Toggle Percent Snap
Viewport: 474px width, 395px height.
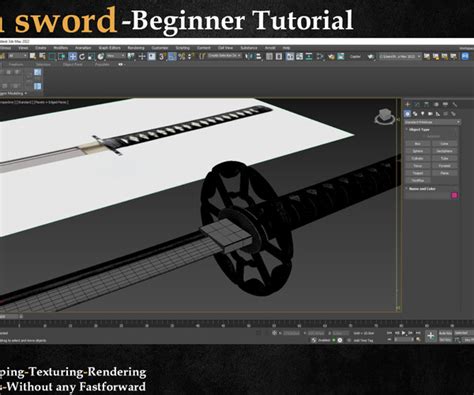182,56
